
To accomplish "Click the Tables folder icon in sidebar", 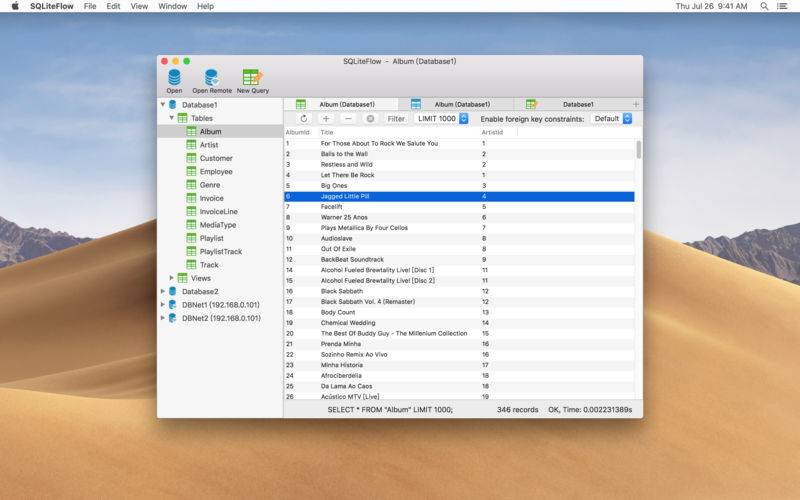I will pyautogui.click(x=182, y=118).
